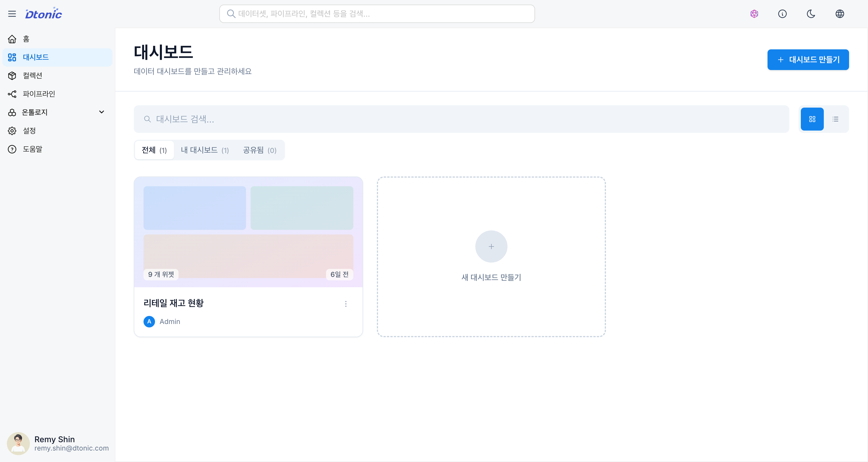Open 컬렉션 in the sidebar
Viewport: 868px width, 462px height.
32,75
